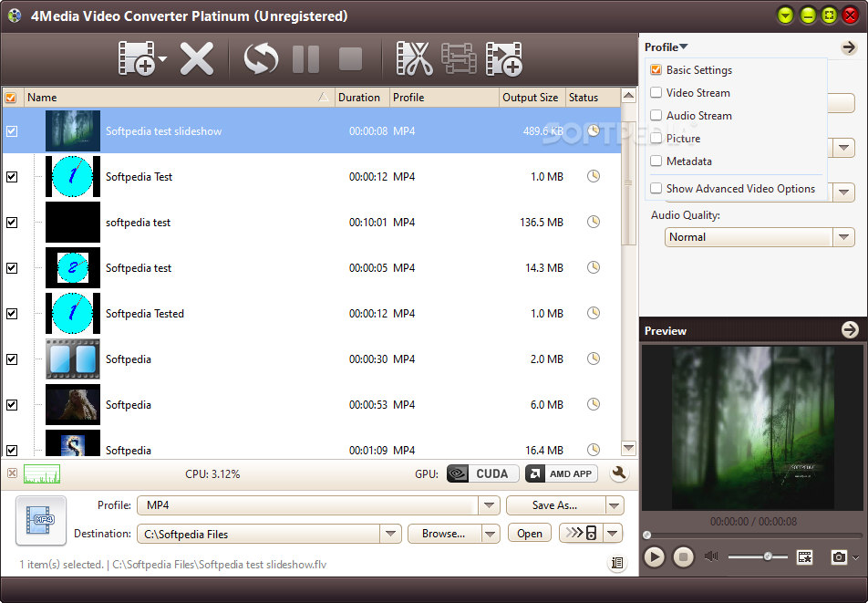The image size is (868, 603).
Task: Click the Browse... button
Action: click(444, 534)
